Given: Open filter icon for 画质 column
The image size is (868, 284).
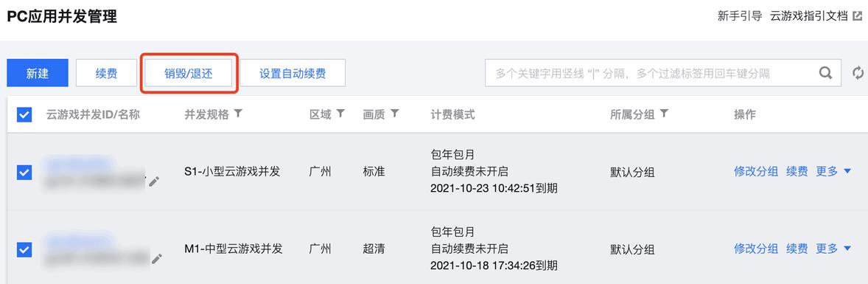Looking at the screenshot, I should (395, 114).
